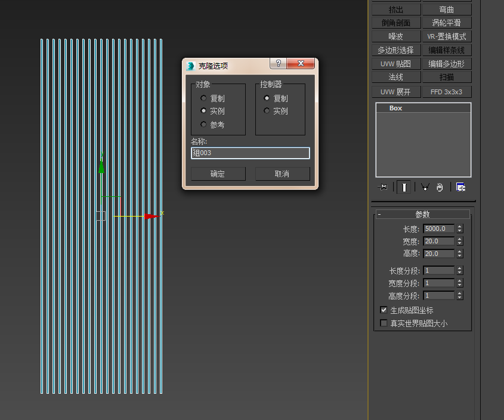Screen dimensions: 504x420
Task: Click the 长度分段 value field
Action: pyautogui.click(x=439, y=270)
